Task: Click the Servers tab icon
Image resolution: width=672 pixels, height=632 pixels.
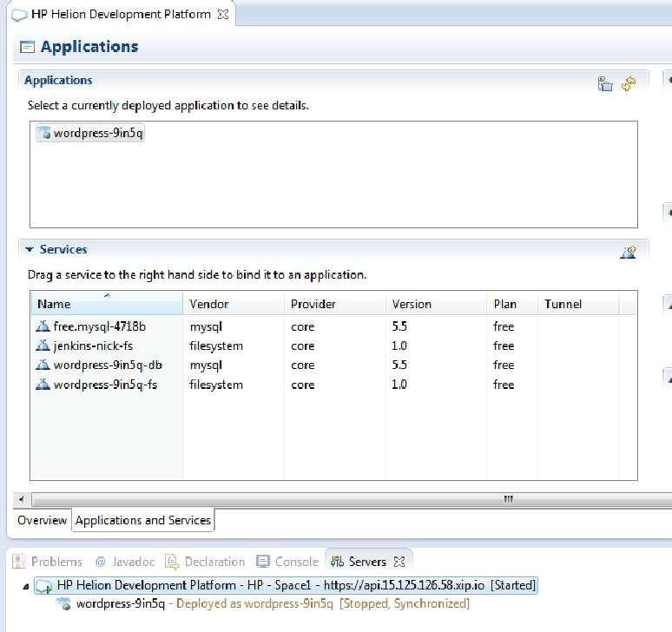Action: pyautogui.click(x=337, y=562)
